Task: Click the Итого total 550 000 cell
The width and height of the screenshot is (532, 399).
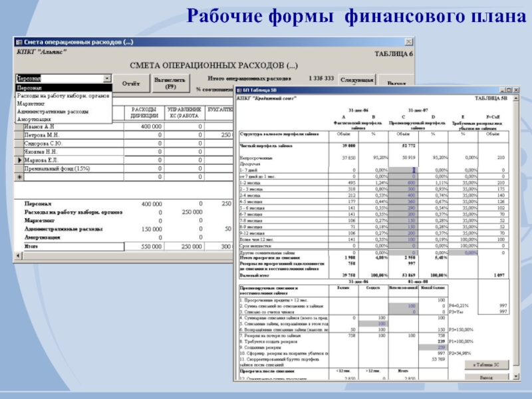Action: pyautogui.click(x=144, y=247)
